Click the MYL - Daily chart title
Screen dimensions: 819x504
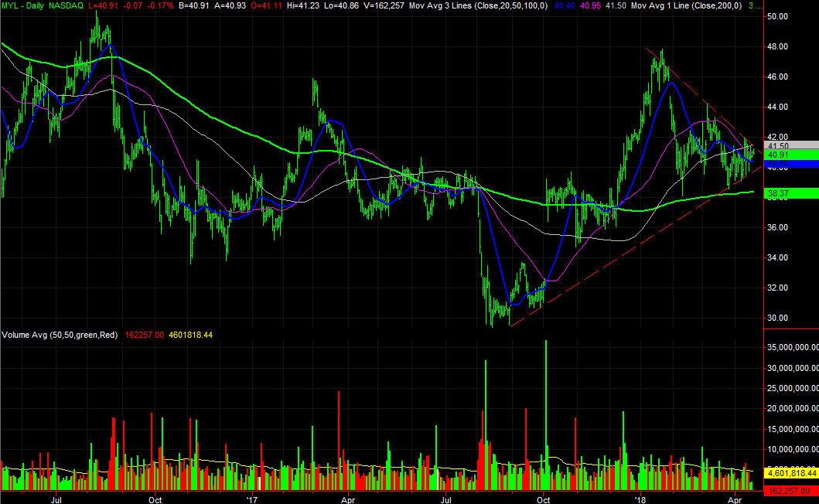(23, 5)
